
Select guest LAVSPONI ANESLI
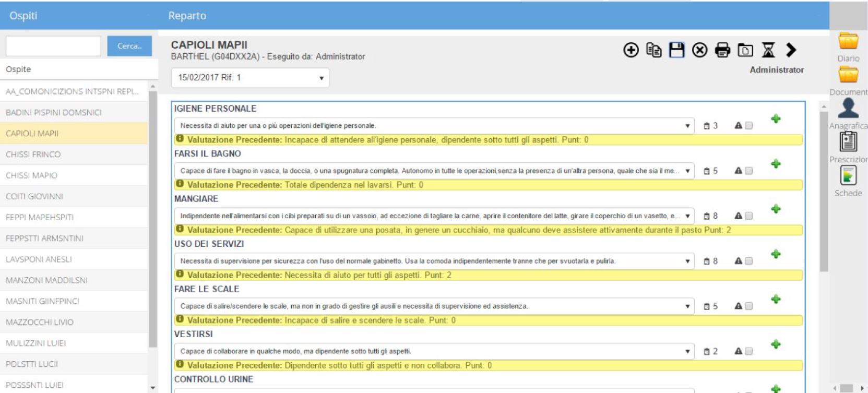pyautogui.click(x=74, y=259)
